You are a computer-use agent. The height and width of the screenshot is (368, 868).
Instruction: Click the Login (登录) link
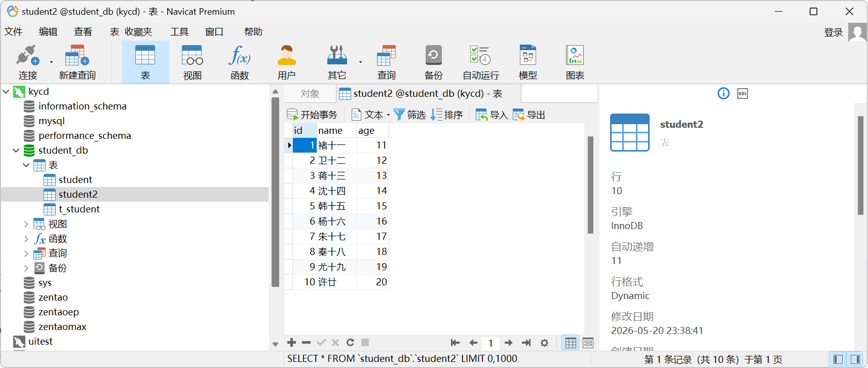coord(834,32)
